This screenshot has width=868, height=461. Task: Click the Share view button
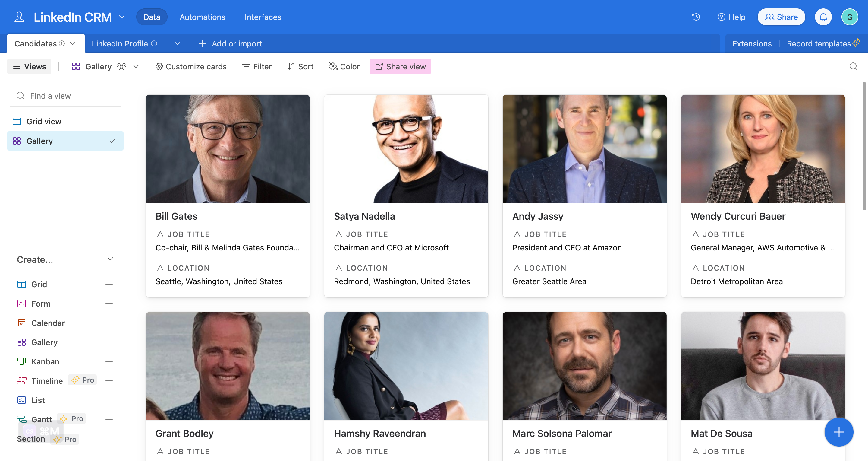coord(400,66)
